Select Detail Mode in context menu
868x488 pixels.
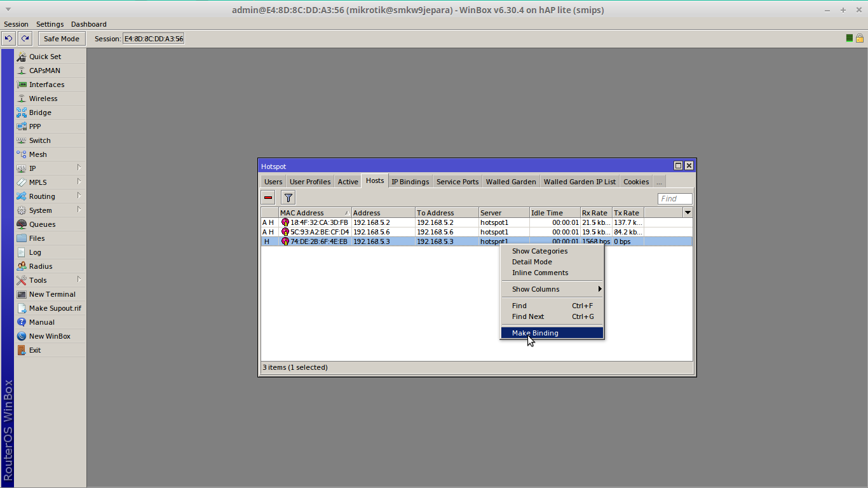click(552, 262)
